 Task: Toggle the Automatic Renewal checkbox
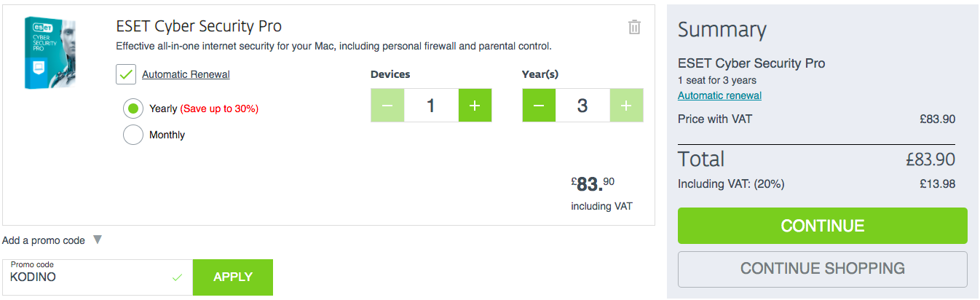click(x=125, y=74)
